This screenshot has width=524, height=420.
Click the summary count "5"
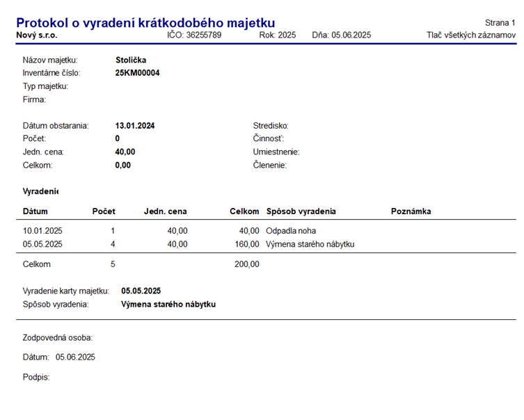[x=113, y=264]
